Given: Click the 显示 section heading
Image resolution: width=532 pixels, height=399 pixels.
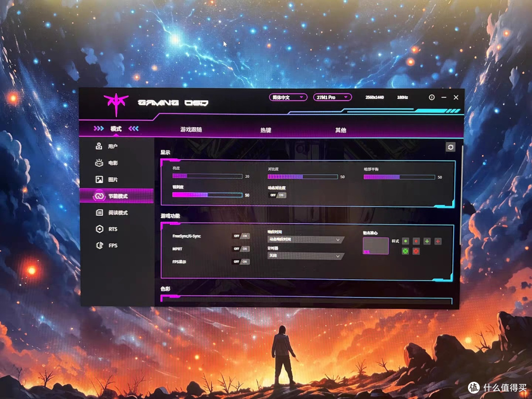Looking at the screenshot, I should pos(165,153).
